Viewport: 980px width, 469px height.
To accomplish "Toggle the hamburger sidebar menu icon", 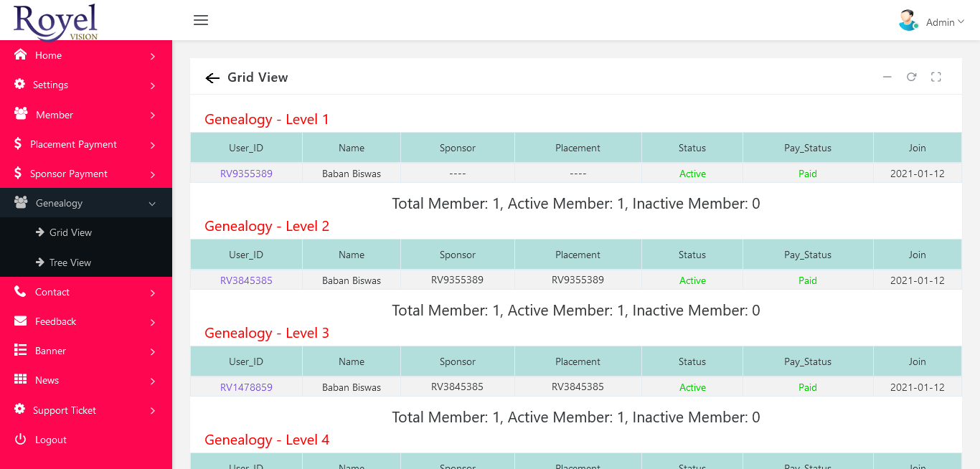I will tap(201, 20).
